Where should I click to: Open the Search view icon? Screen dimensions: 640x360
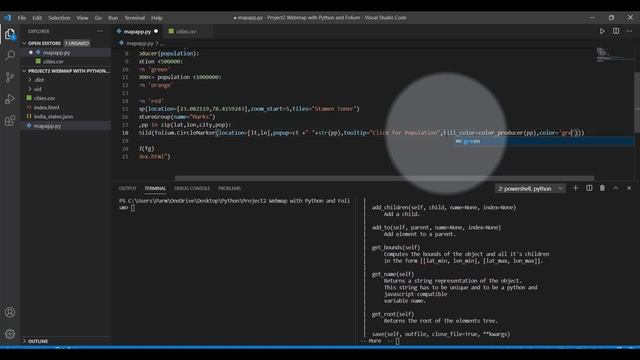[x=10, y=56]
